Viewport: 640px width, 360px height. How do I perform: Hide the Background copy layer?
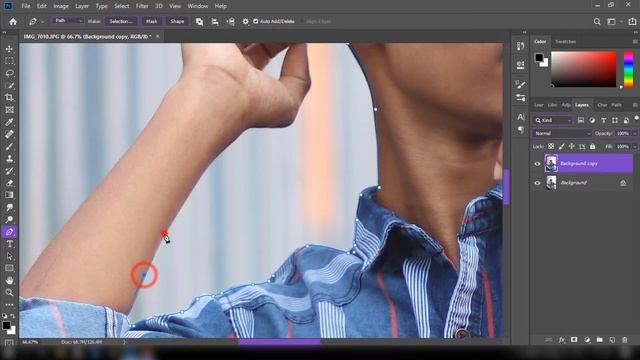537,164
